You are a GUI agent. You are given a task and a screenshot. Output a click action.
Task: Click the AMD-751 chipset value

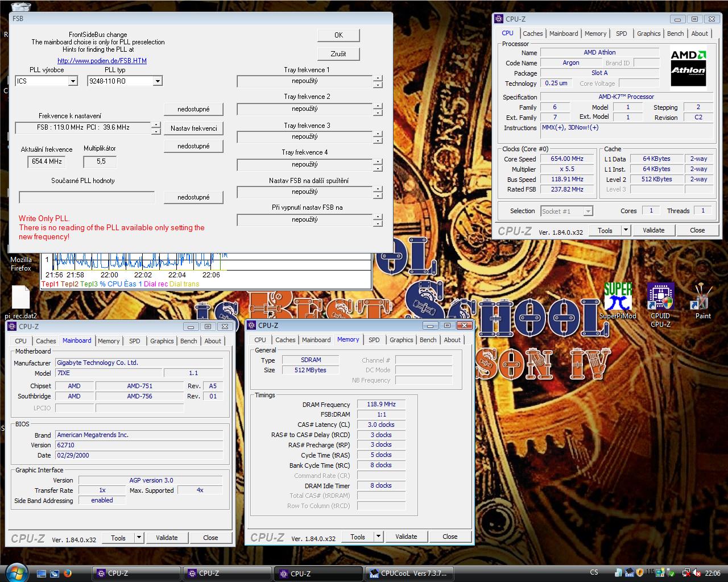[x=139, y=386]
